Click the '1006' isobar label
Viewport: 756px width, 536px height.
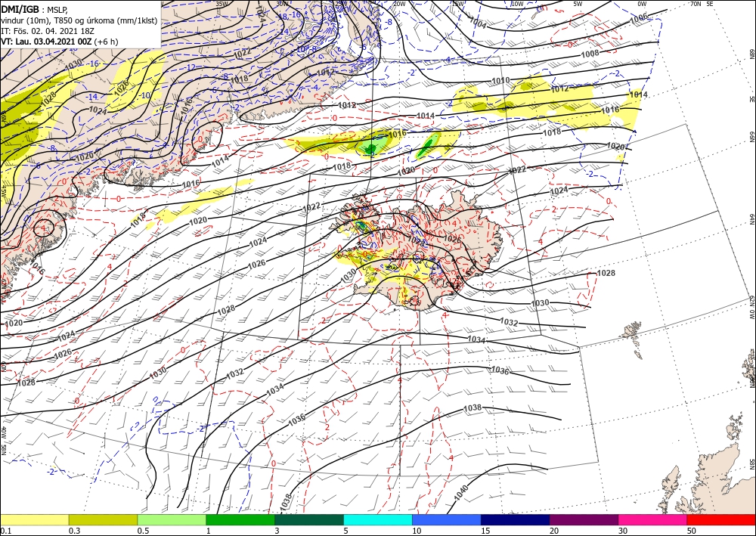[639, 19]
